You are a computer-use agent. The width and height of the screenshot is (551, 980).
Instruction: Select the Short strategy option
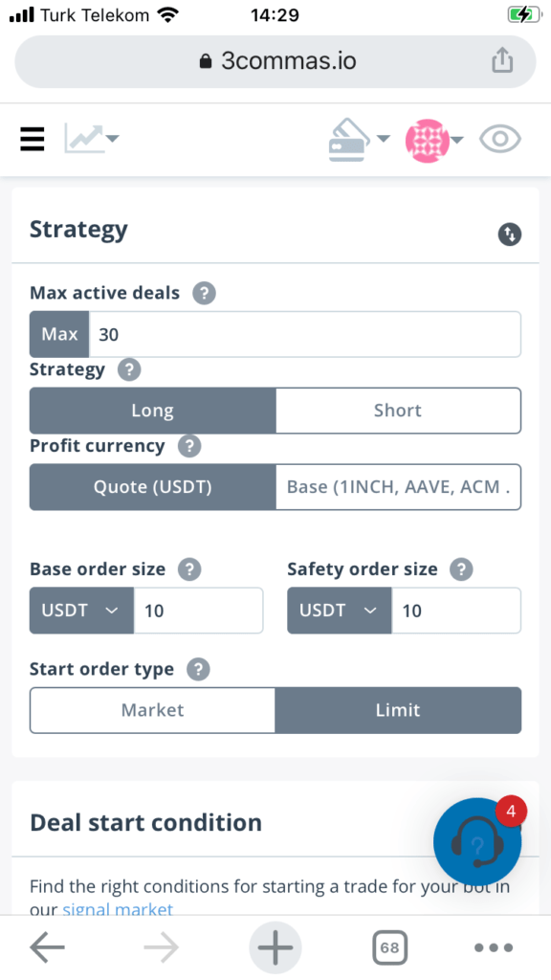point(398,411)
